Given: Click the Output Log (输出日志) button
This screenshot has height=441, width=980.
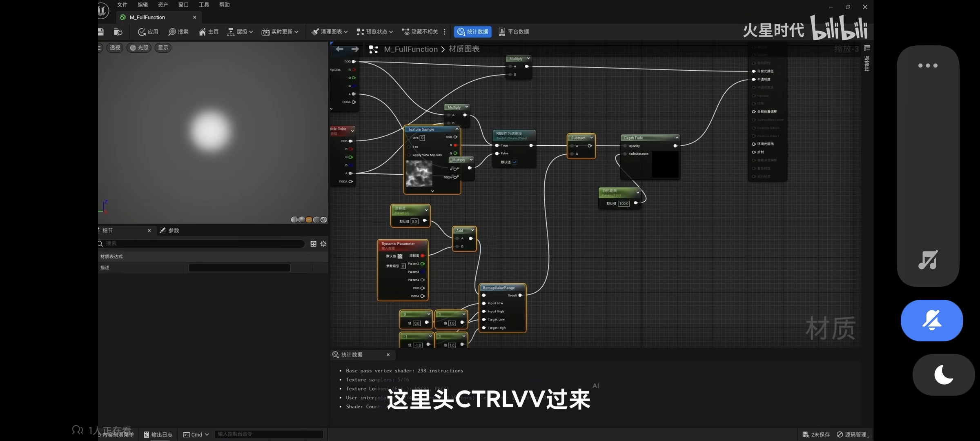Looking at the screenshot, I should coord(158,434).
